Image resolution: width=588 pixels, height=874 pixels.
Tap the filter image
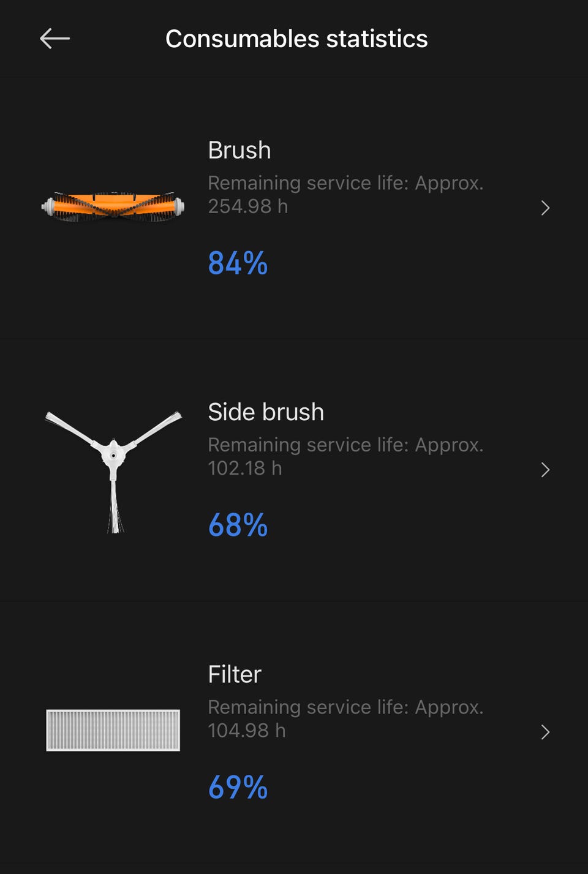tap(113, 730)
